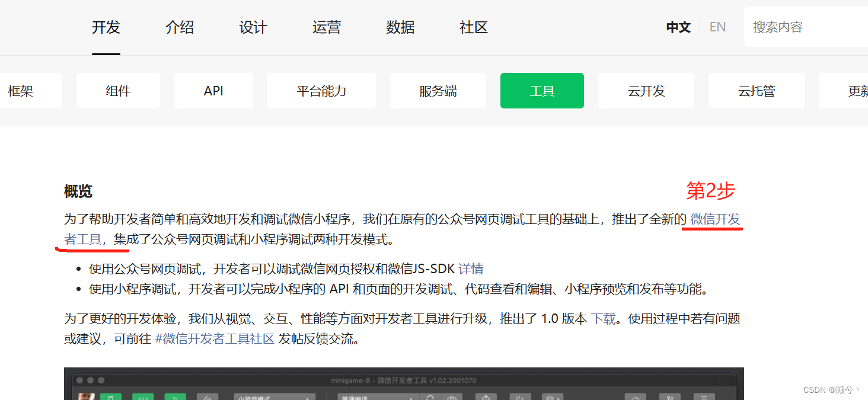
Task: Select the green 工具 category button
Action: coord(542,91)
